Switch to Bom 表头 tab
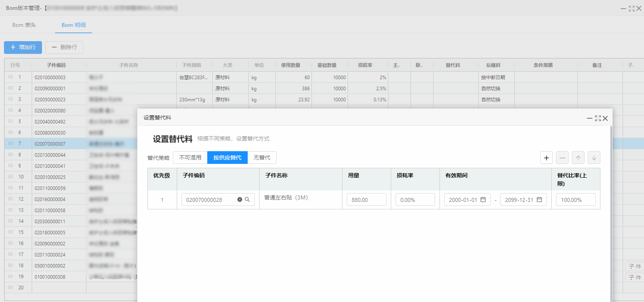The width and height of the screenshot is (644, 302). click(x=24, y=25)
